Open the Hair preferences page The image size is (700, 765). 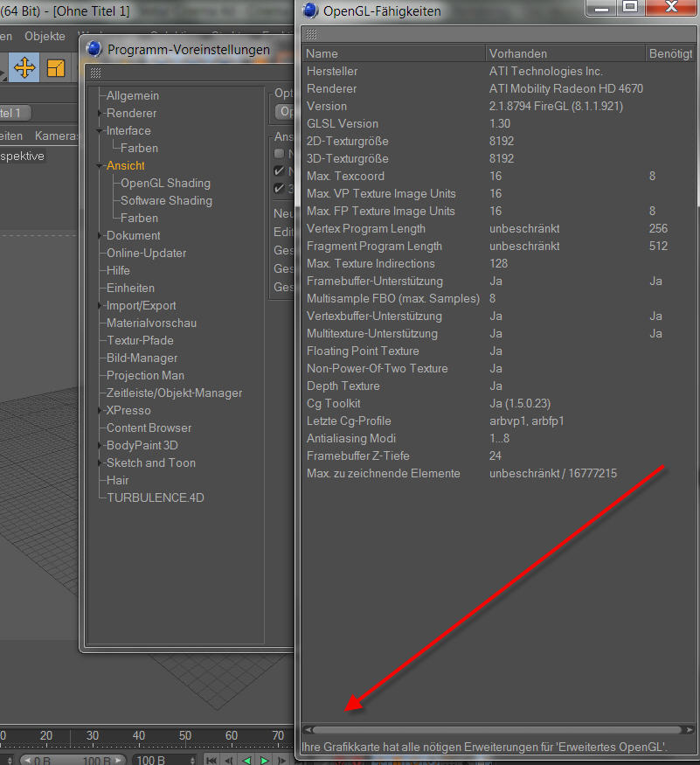pyautogui.click(x=118, y=481)
